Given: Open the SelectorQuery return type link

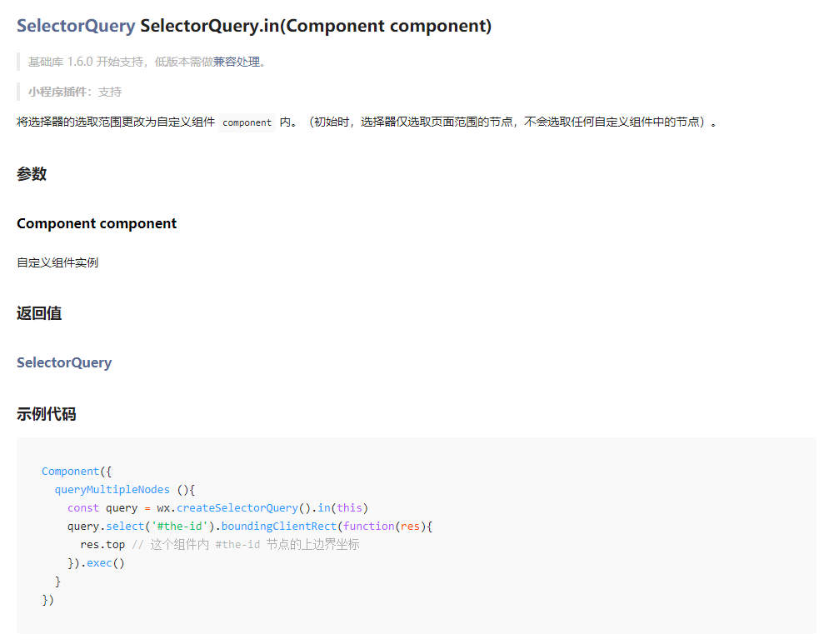Looking at the screenshot, I should tap(64, 362).
